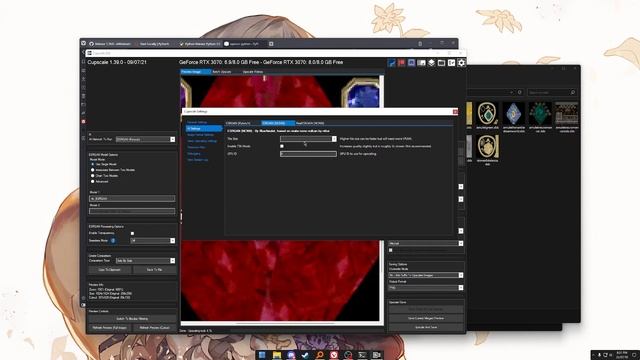Click the microphone tray icon
Screen dimensions: 640x360
tap(599, 355)
